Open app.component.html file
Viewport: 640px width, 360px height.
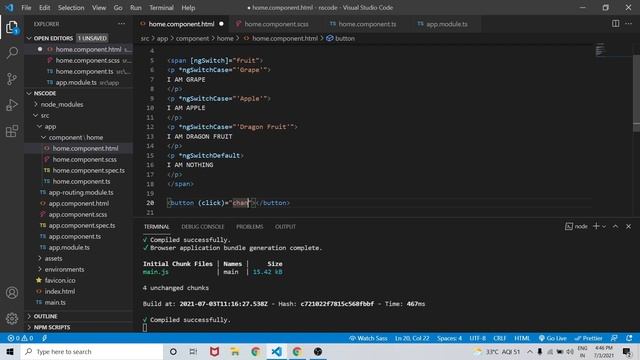click(x=79, y=203)
